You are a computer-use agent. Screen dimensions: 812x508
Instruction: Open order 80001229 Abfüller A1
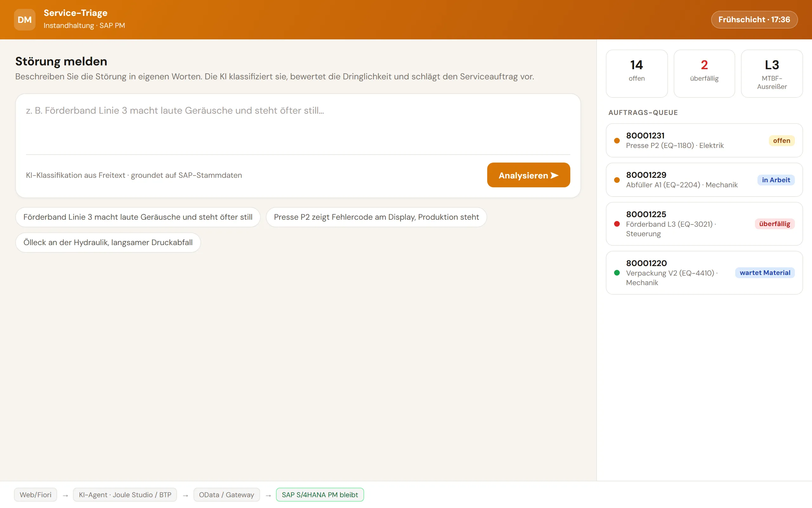[704, 180]
